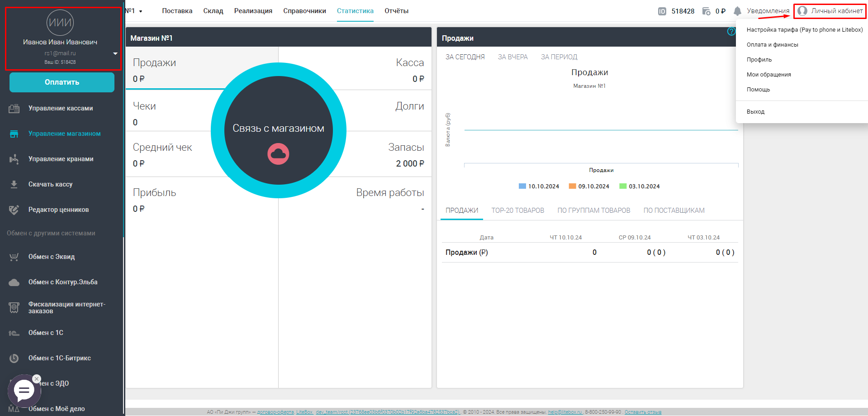The image size is (868, 416).
Task: Click the Уведомления label in header
Action: pos(768,11)
